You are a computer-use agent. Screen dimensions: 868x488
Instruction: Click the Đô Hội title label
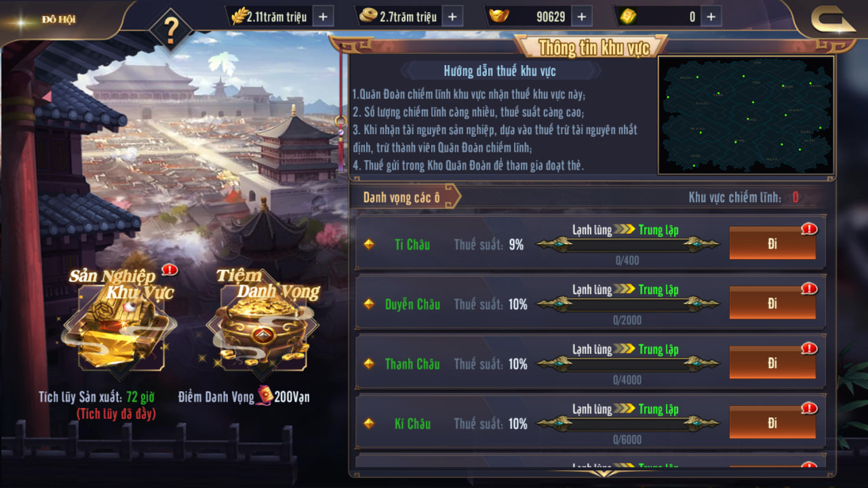58,20
